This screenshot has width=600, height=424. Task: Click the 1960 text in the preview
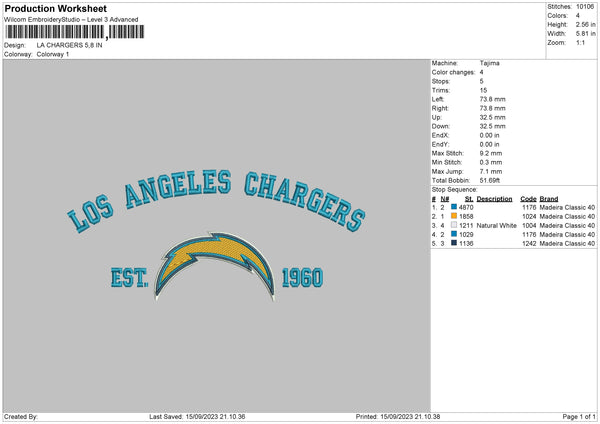302,278
